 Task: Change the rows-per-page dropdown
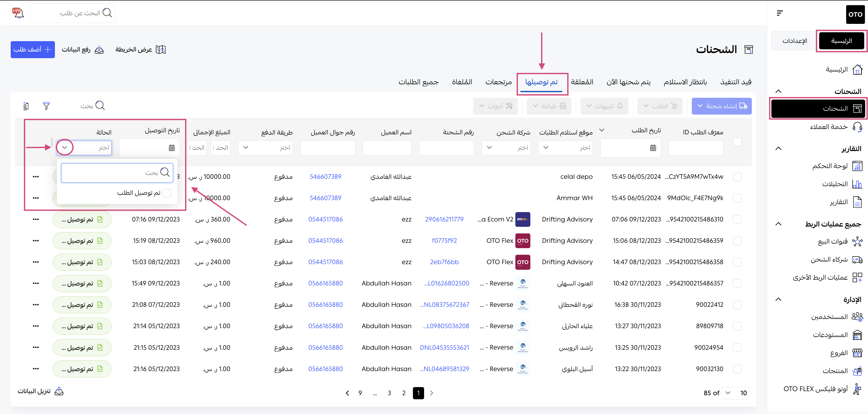tap(735, 393)
